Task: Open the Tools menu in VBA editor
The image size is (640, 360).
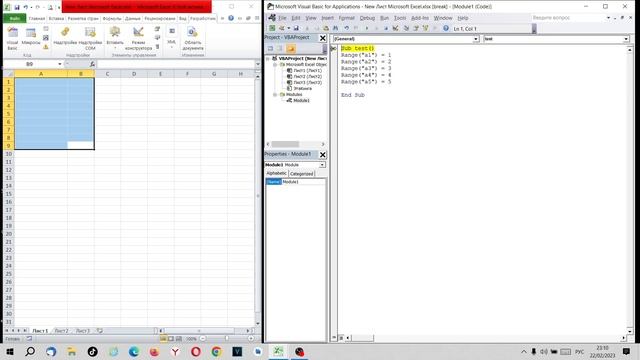Action: (400, 18)
